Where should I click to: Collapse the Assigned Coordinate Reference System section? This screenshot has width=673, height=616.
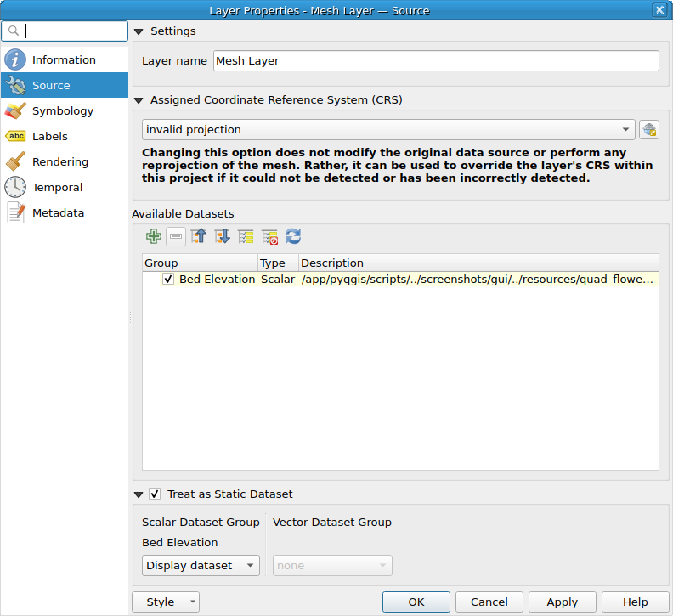point(139,100)
